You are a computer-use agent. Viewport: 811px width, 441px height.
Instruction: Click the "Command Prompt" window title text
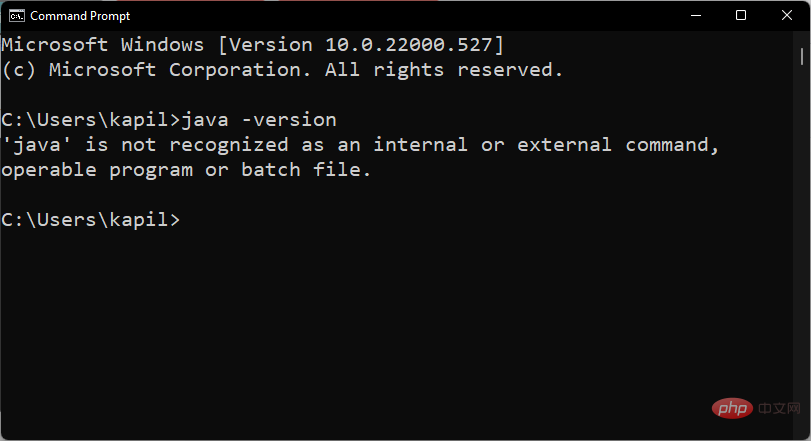click(80, 15)
